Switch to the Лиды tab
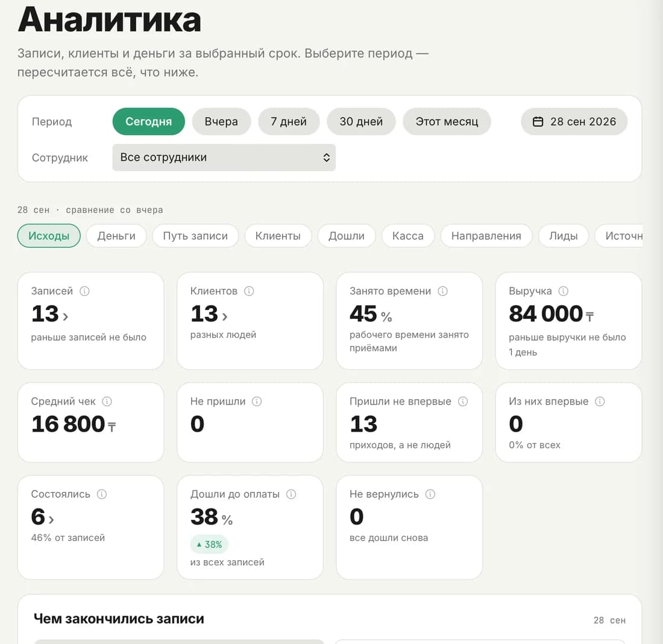 coord(563,236)
